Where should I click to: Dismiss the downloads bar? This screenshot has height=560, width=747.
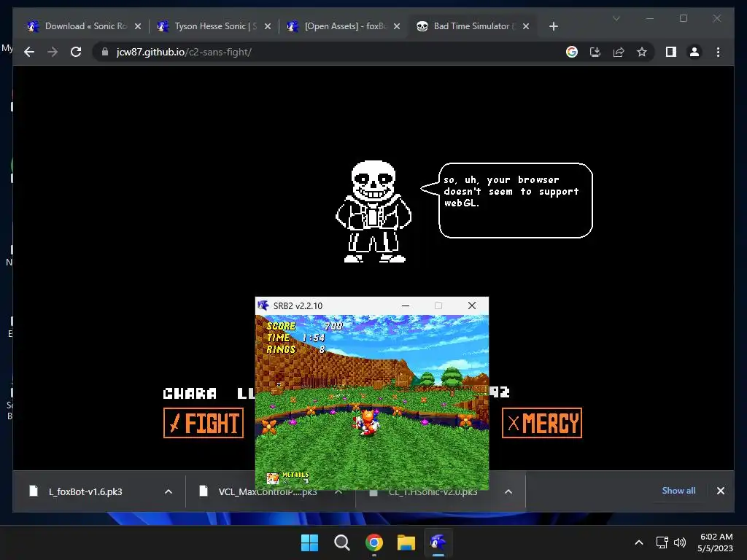coord(720,491)
